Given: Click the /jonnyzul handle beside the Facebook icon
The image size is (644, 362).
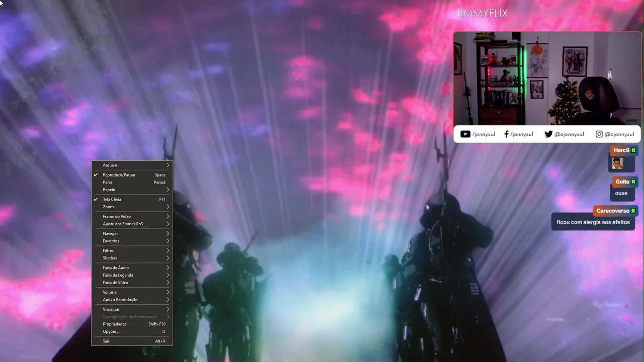Looking at the screenshot, I should (522, 134).
